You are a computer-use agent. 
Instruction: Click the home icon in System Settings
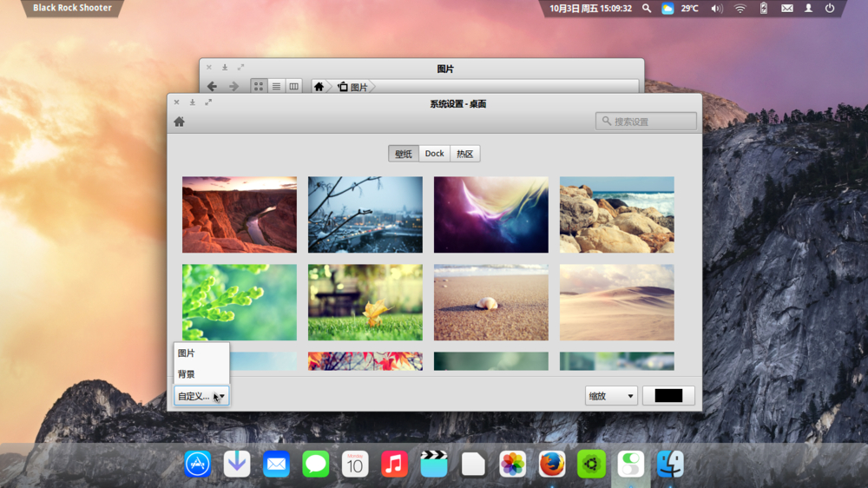[x=179, y=122]
